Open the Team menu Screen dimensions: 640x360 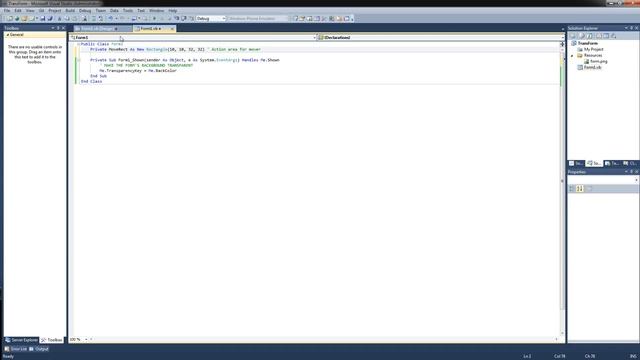(x=100, y=11)
